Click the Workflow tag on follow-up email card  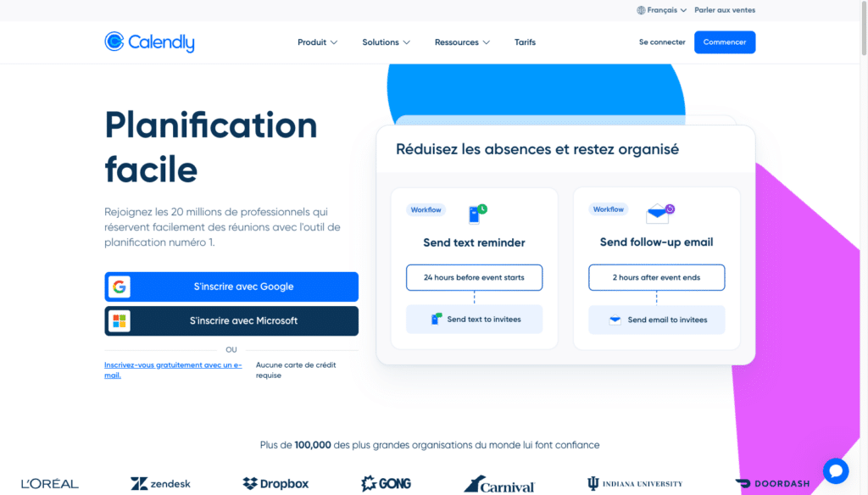click(608, 209)
